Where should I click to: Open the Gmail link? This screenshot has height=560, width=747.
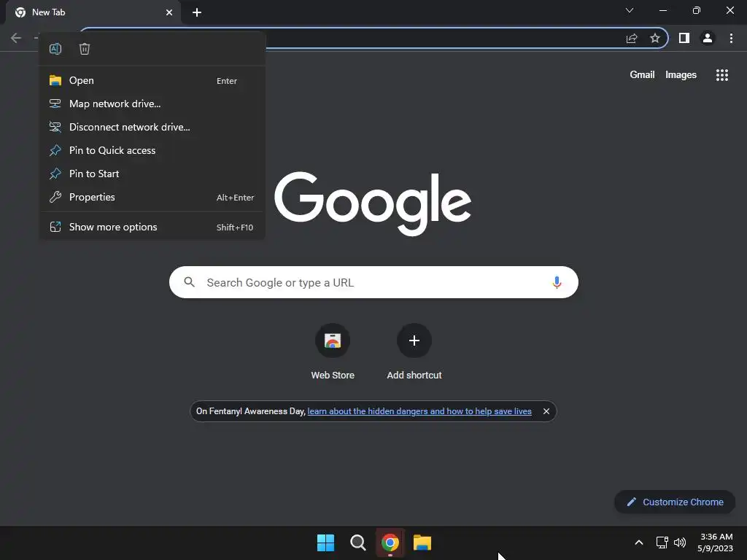point(642,75)
